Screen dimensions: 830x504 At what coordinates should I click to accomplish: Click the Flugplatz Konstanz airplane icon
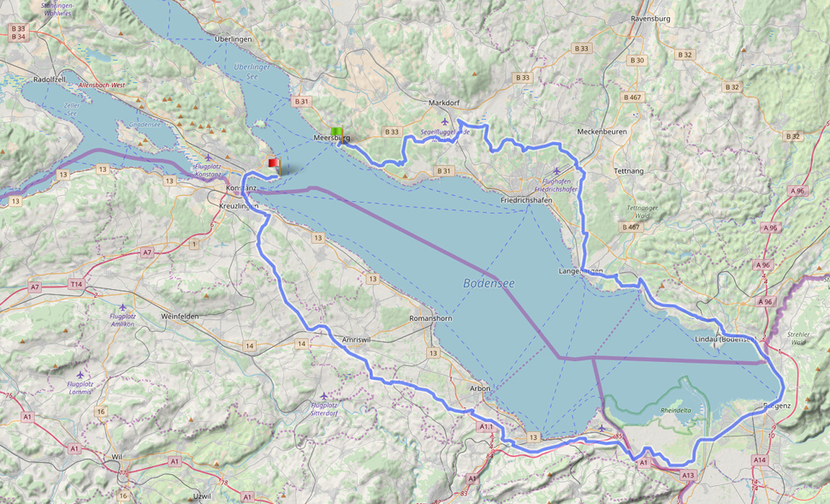[208, 157]
